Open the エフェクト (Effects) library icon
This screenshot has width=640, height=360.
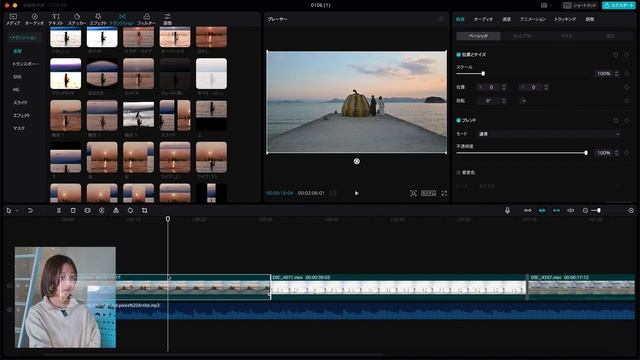(98, 19)
